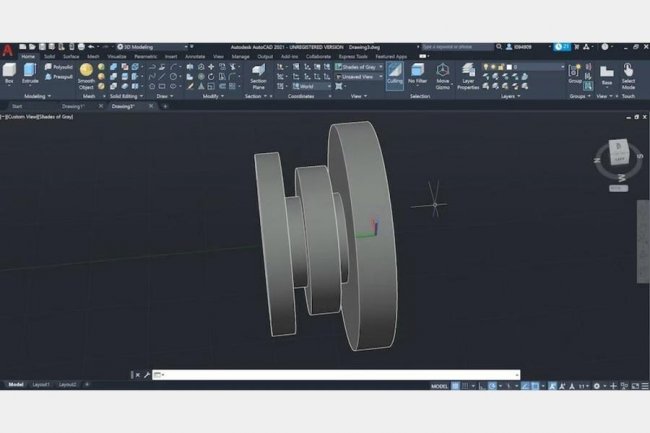The height and width of the screenshot is (433, 650).
Task: Open the Shades of Gray visual style dropdown
Action: click(359, 67)
